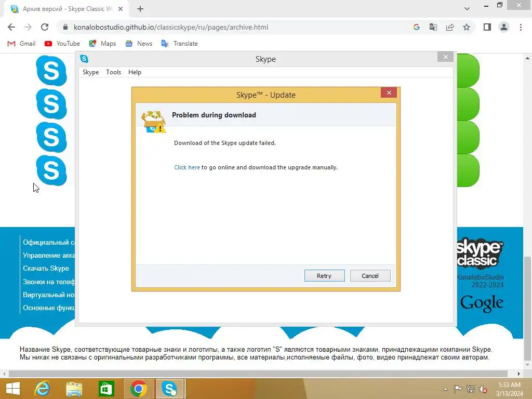Image resolution: width=532 pixels, height=399 pixels.
Task: Show hidden system tray icons
Action: tap(445, 389)
